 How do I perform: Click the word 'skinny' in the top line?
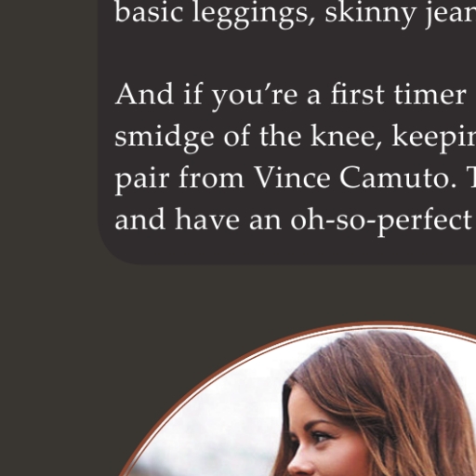pyautogui.click(x=371, y=15)
